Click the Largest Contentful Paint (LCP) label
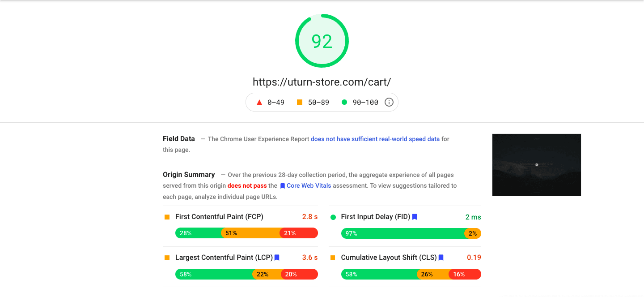This screenshot has width=644, height=297. pos(224,258)
